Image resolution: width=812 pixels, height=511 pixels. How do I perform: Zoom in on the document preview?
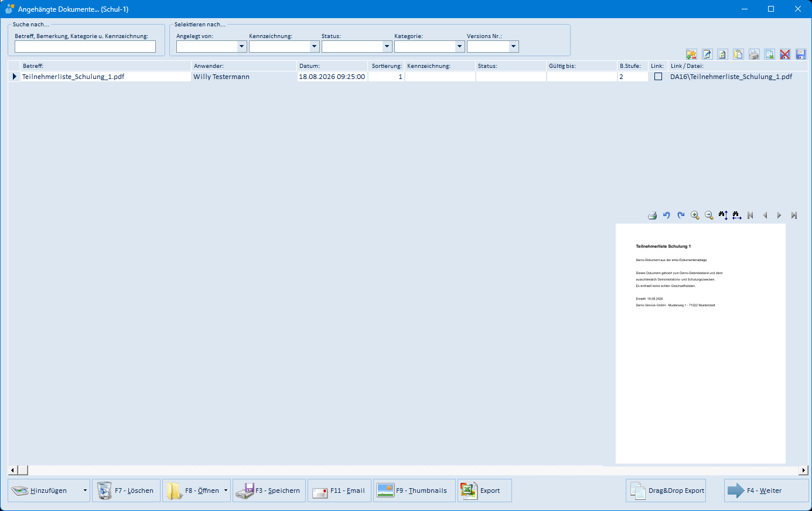695,215
